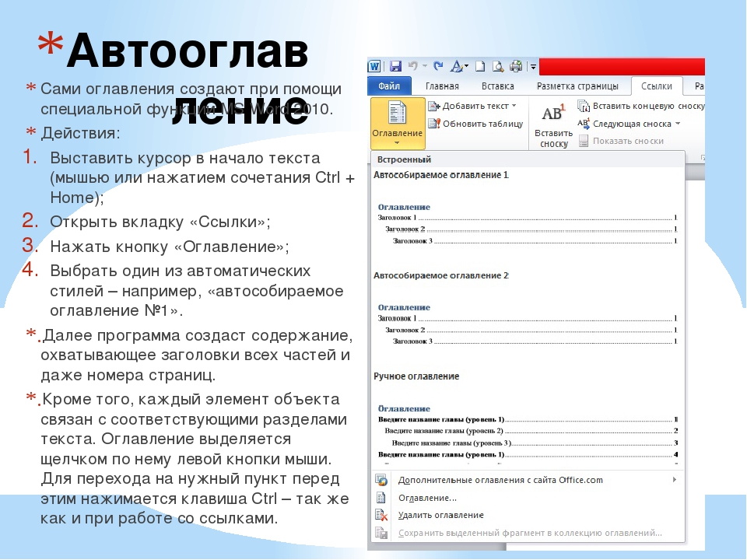The image size is (747, 560).
Task: Expand the «Следующая сноска» dropdown arrow
Action: pyautogui.click(x=678, y=124)
